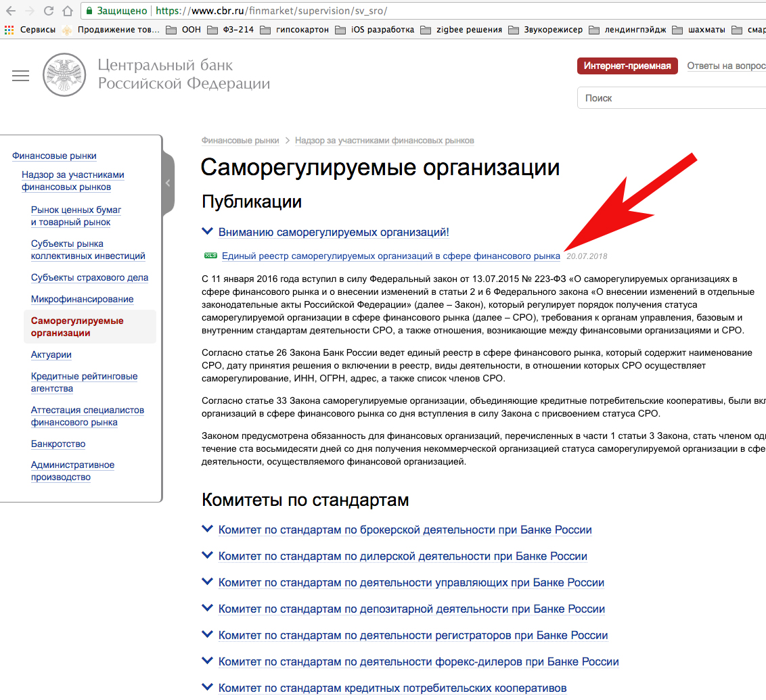Open the browser home page icon

(68, 10)
